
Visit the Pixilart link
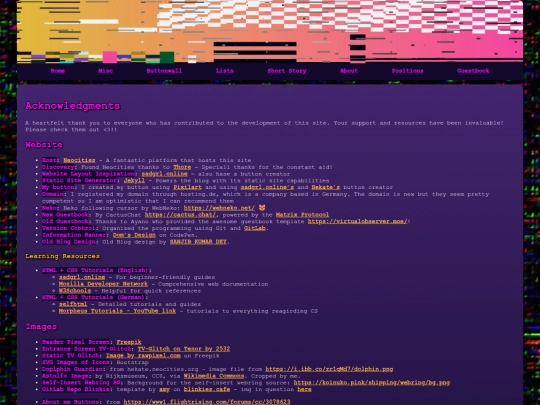[187, 187]
